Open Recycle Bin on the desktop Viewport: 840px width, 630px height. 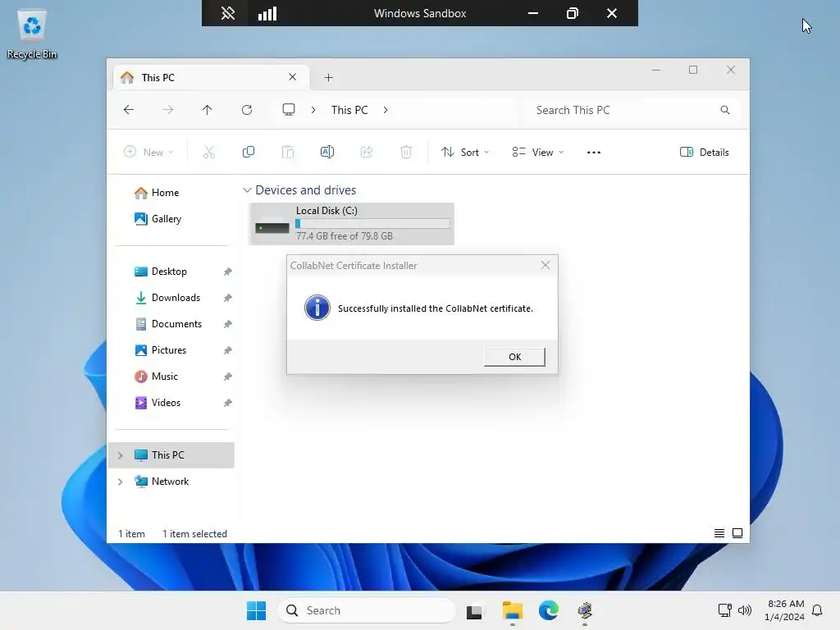(32, 34)
